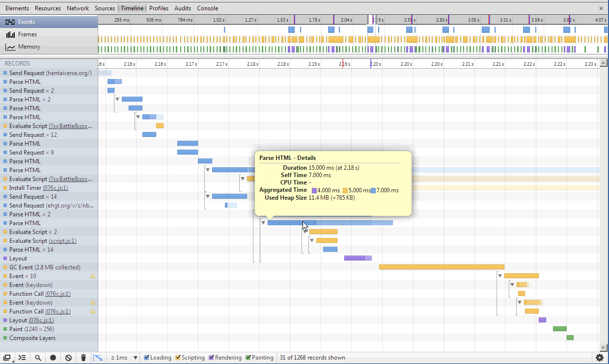Select the Send Request × 9 record
Image resolution: width=609 pixels, height=364 pixels.
(49, 153)
